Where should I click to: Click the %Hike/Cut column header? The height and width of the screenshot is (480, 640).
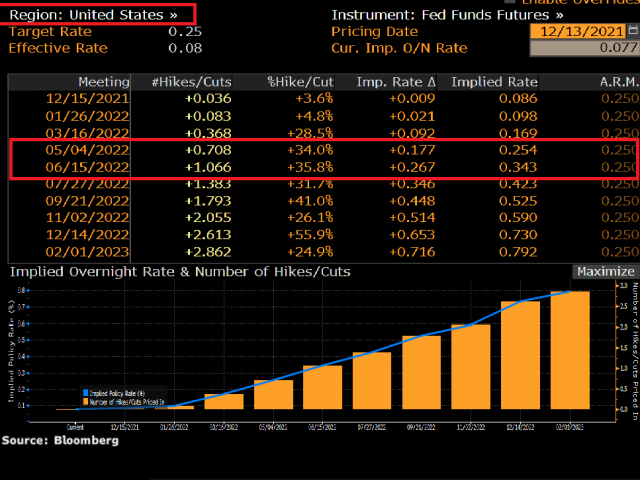[x=300, y=81]
